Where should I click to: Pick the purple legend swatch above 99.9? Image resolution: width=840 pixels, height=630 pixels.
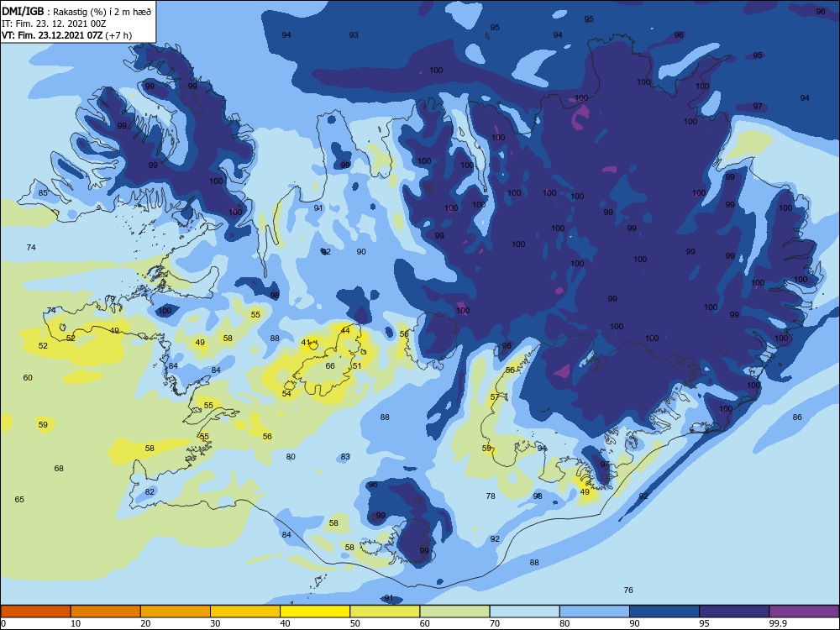click(804, 612)
